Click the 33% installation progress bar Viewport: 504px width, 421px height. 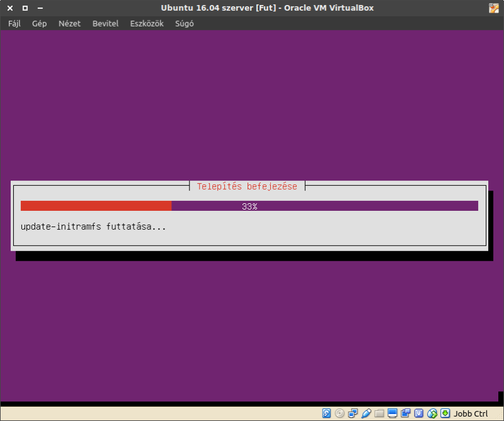[x=249, y=206]
